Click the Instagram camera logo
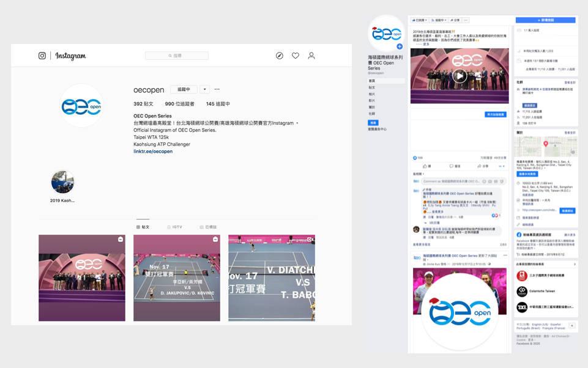The height and width of the screenshot is (368, 588). click(x=42, y=56)
